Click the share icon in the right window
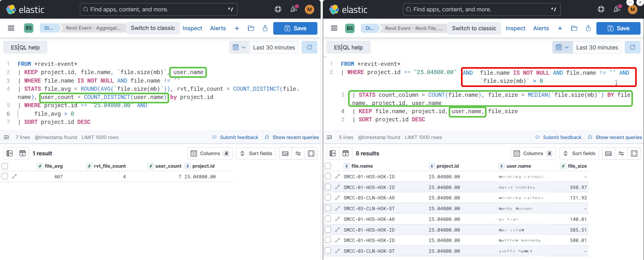 point(588,28)
